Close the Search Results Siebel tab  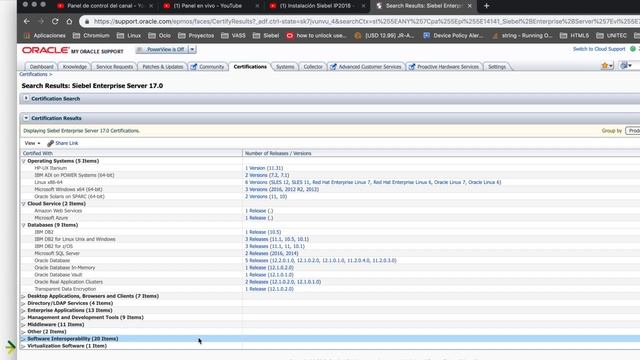tap(470, 6)
